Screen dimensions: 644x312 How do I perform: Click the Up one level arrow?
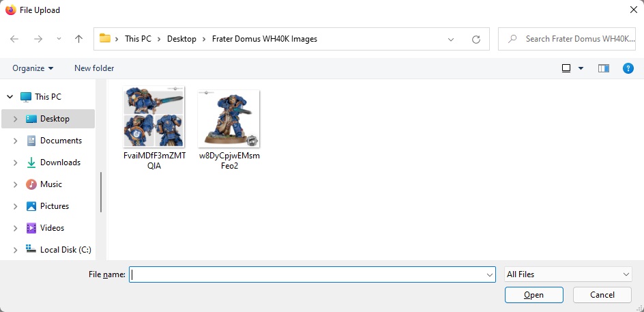pyautogui.click(x=78, y=39)
